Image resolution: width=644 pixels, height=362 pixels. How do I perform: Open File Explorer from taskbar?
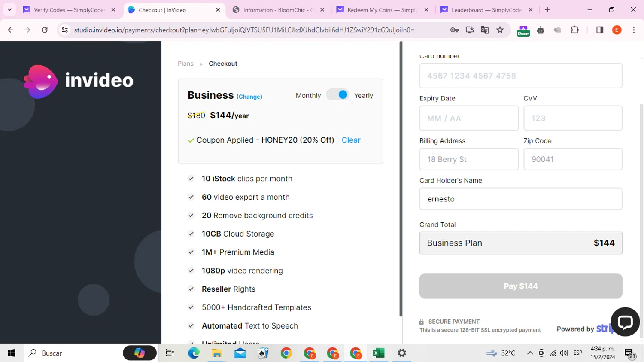pos(217,353)
